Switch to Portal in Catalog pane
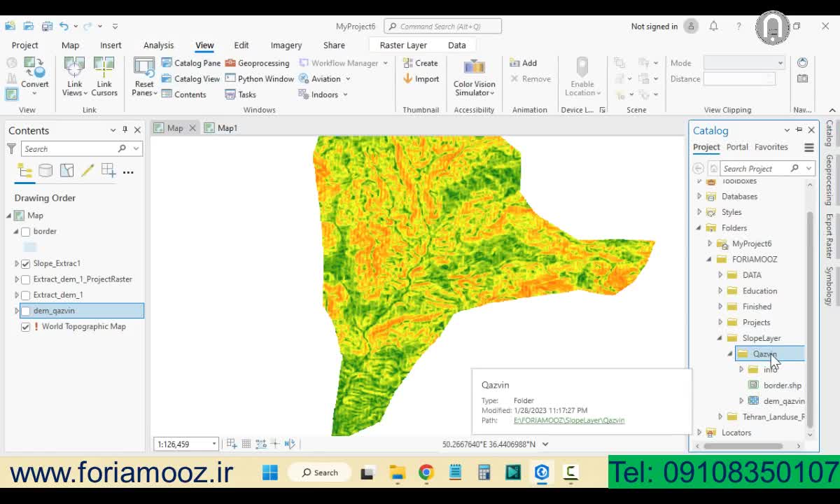Viewport: 840px width, 504px height. 736,147
